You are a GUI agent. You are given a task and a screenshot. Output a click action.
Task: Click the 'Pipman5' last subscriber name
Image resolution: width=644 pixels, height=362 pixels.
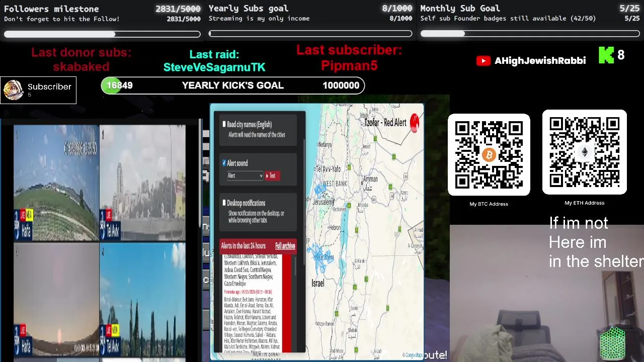click(x=349, y=66)
